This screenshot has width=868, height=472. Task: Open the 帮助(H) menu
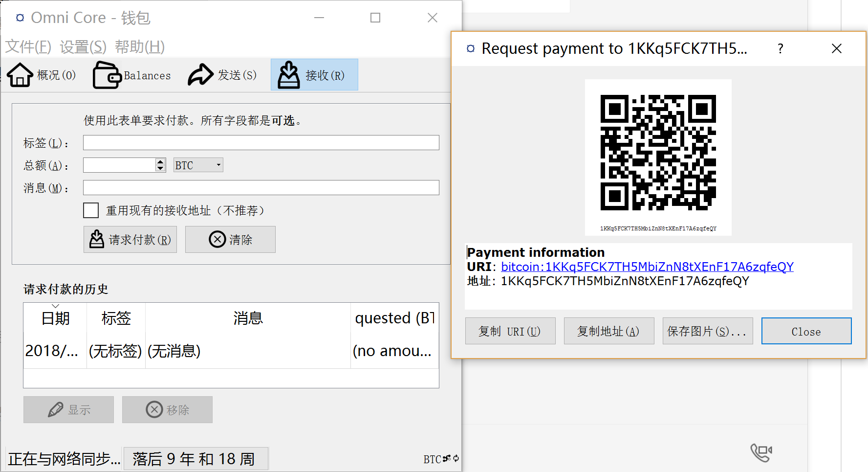pyautogui.click(x=140, y=47)
